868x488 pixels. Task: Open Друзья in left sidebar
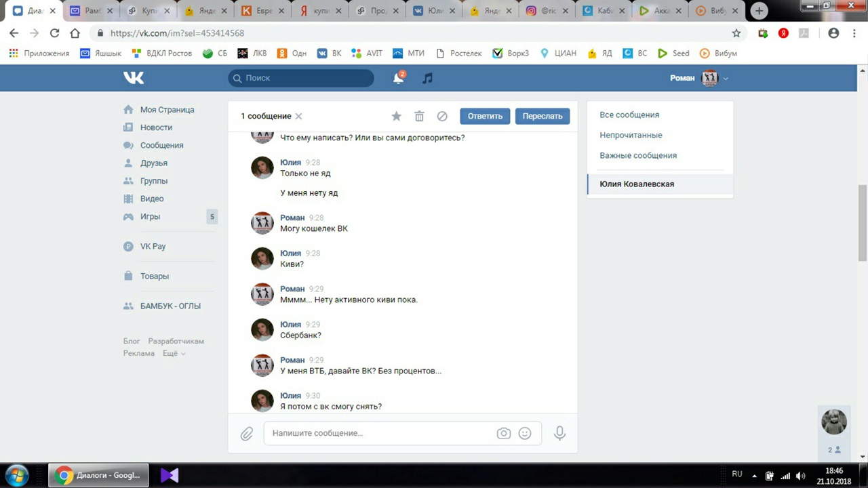click(153, 163)
